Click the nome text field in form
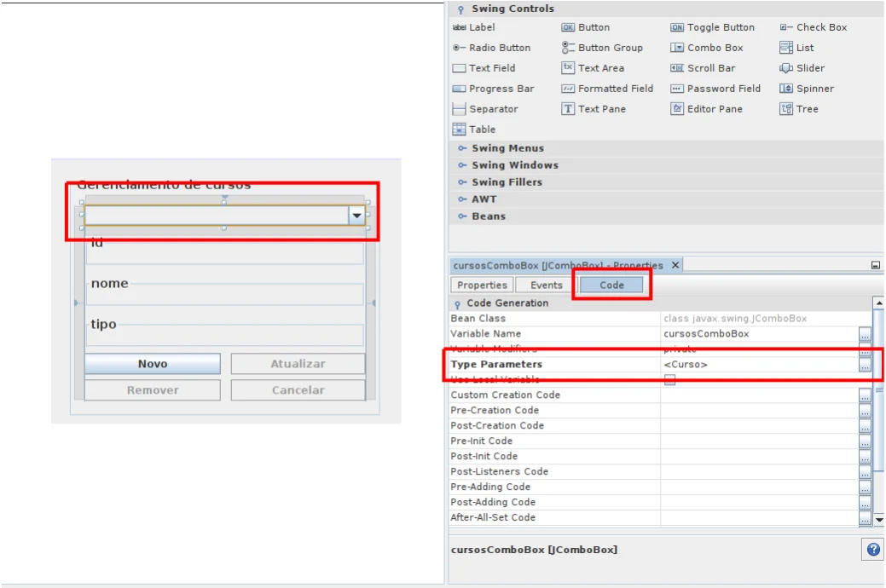Viewport: 886px width, 588px height. point(224,294)
